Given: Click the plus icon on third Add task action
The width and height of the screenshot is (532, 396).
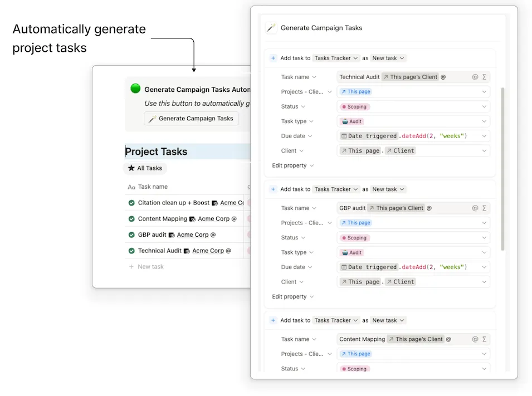Looking at the screenshot, I should point(273,320).
